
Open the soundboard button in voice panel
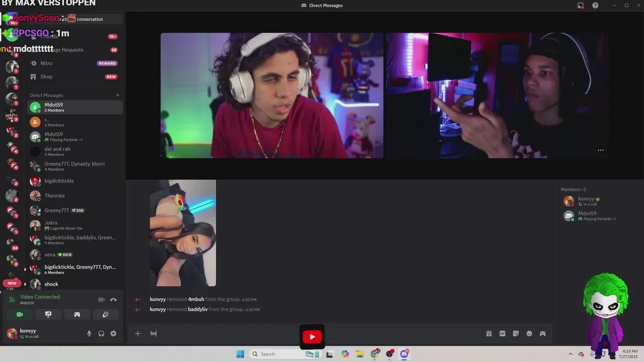pos(106,314)
